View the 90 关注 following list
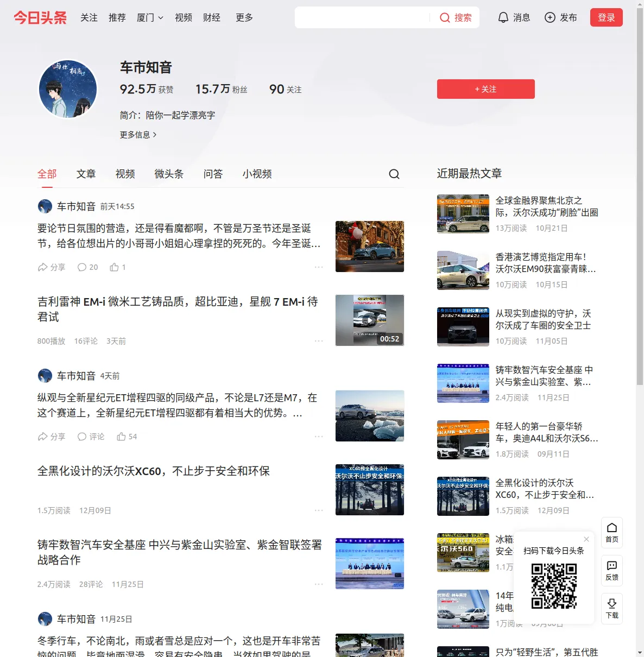Screen dimensions: 644x657 pyautogui.click(x=286, y=89)
